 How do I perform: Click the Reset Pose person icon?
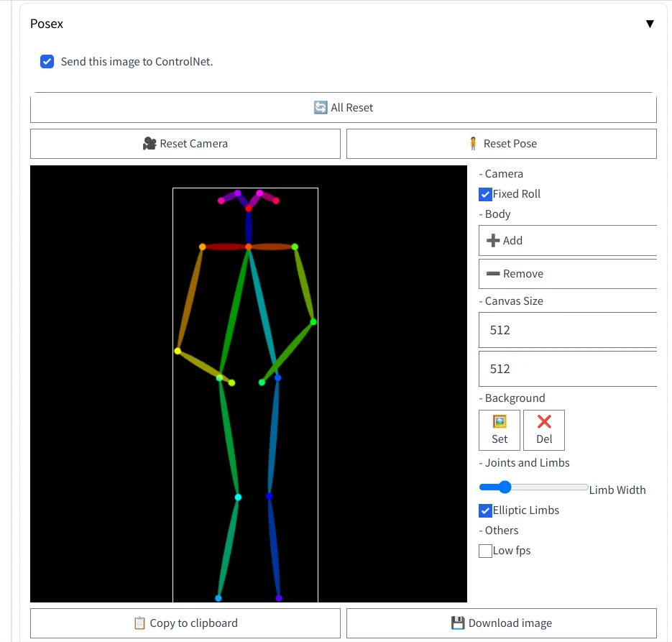tap(473, 144)
